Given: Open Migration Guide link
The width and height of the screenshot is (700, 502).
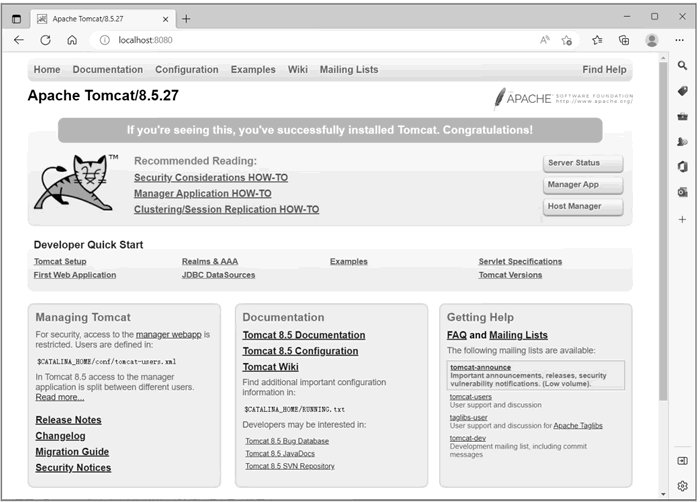Looking at the screenshot, I should (x=72, y=452).
